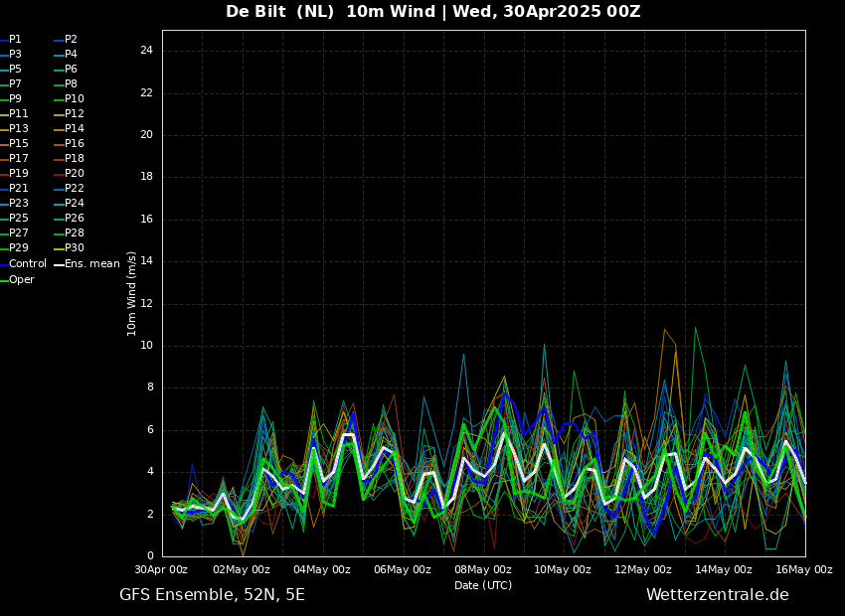845x616 pixels.
Task: Click the De Bilt 10m Wind chart title
Action: (x=432, y=12)
